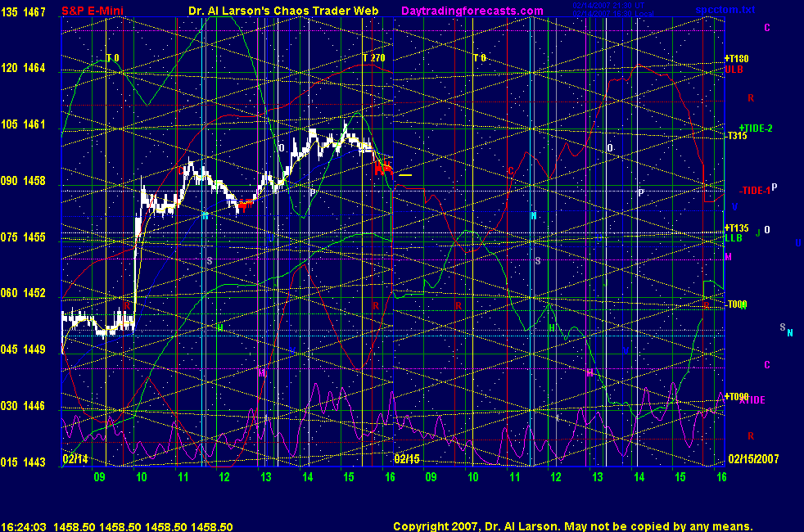804x532 pixels.
Task: Click the gray "S" marker beside cyan N
Action: [783, 327]
